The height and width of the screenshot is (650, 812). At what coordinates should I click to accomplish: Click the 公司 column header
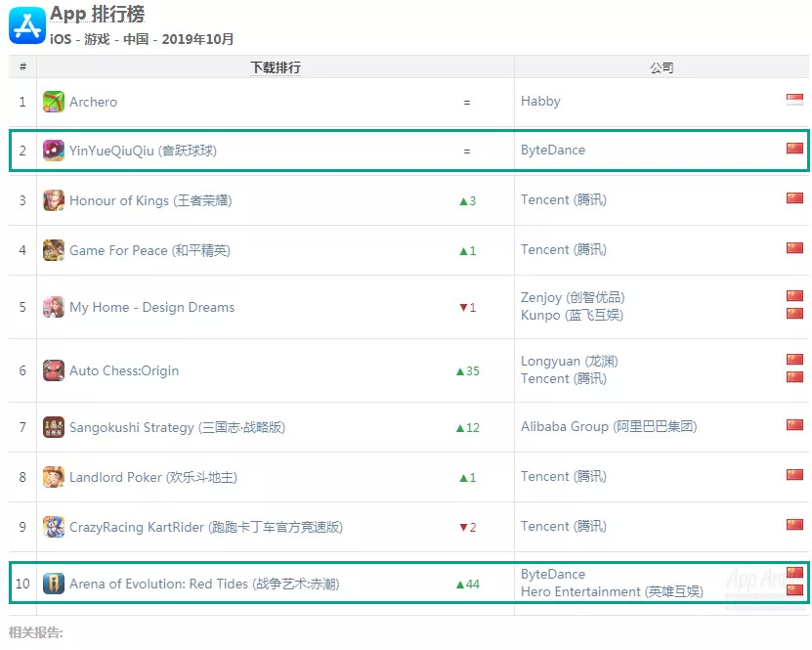662,67
